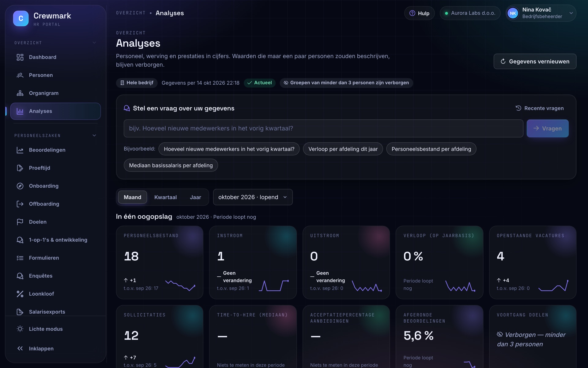Screen dimensions: 588x368
Task: Click the Crewmark logo icon
Action: pyautogui.click(x=21, y=18)
